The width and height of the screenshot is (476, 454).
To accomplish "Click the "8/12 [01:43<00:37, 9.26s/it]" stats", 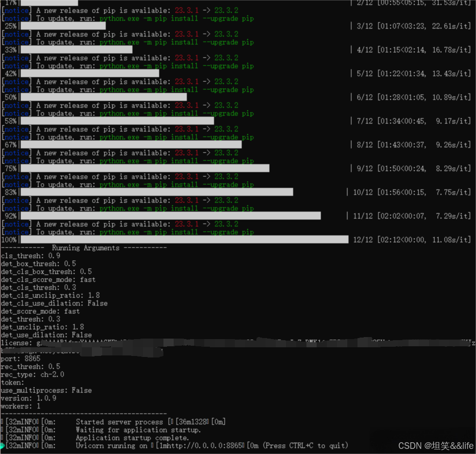I will [414, 145].
